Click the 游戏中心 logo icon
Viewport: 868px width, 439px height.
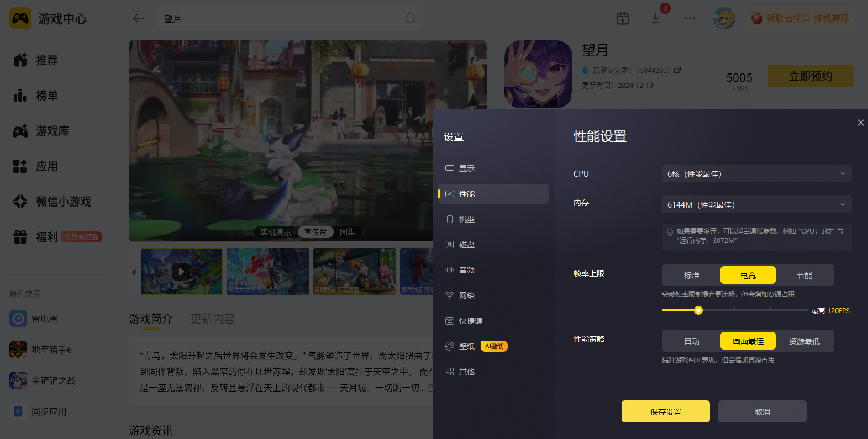tap(20, 18)
